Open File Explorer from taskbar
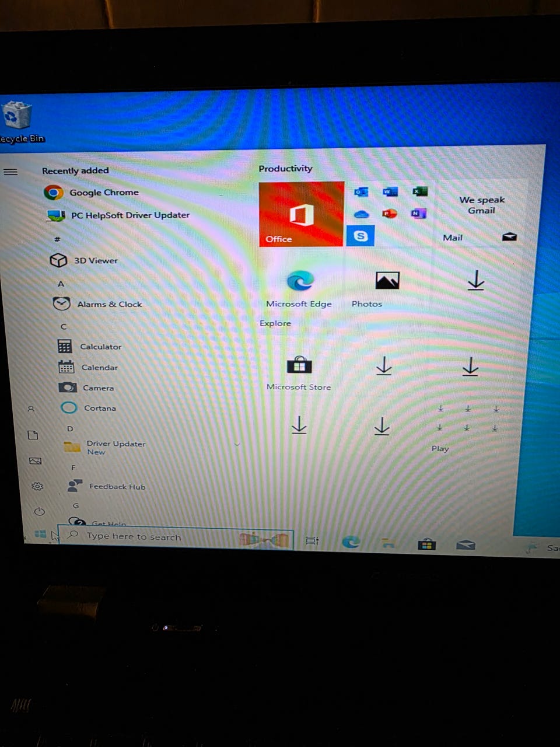This screenshot has height=747, width=560. [387, 543]
